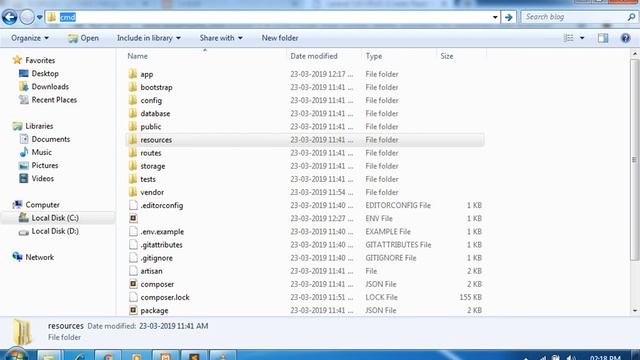The height and width of the screenshot is (360, 640).
Task: Click the Go To arrow button
Action: click(509, 17)
